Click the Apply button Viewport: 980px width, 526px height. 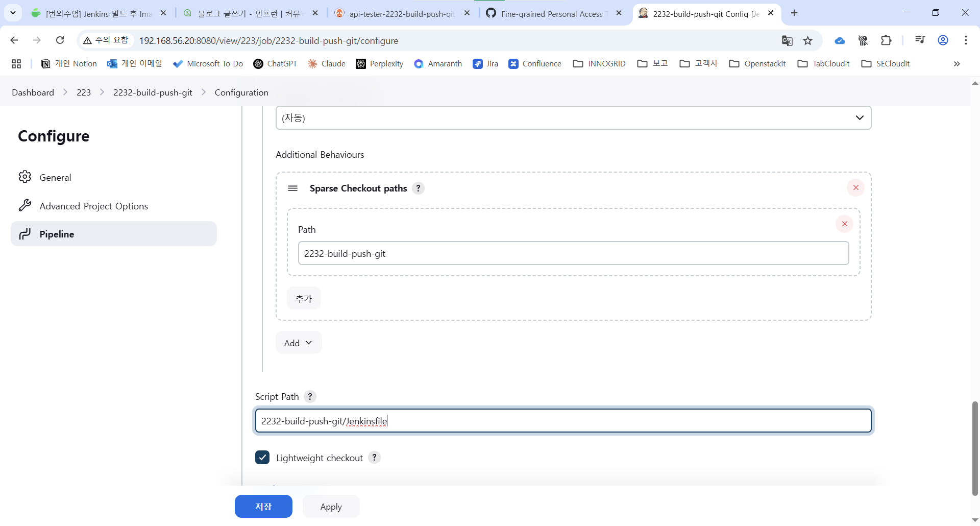pyautogui.click(x=331, y=507)
